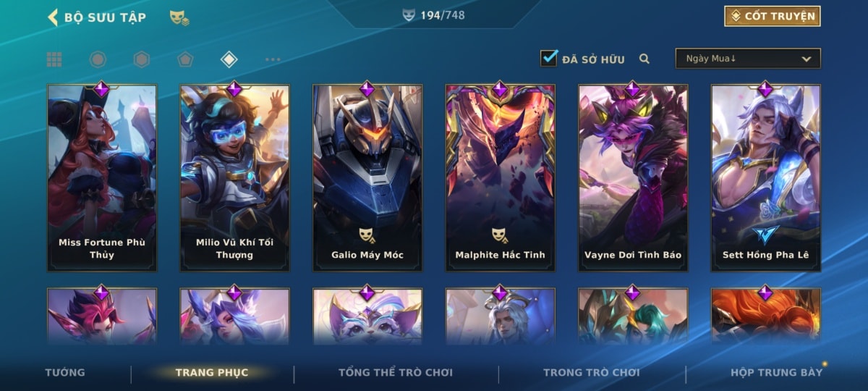
Task: Open the Miss Fortune Phù Thủy skin card
Action: pos(102,178)
